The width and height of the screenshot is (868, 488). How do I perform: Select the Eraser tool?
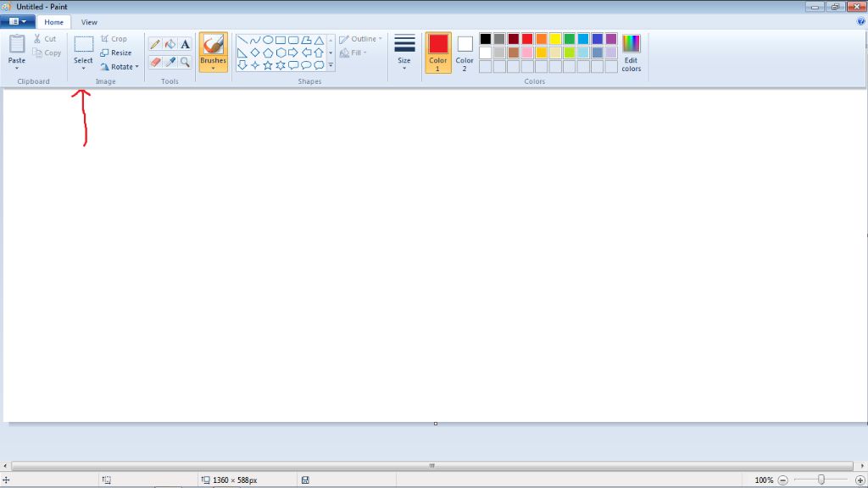point(155,62)
